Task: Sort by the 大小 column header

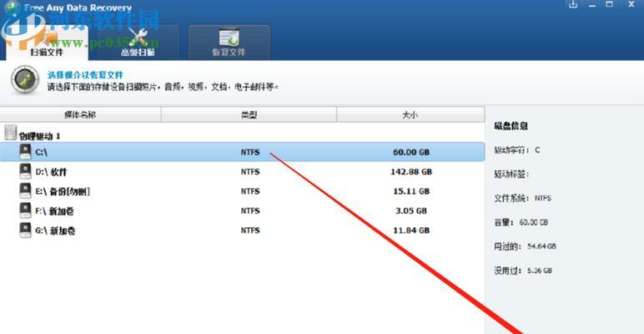Action: (x=410, y=114)
